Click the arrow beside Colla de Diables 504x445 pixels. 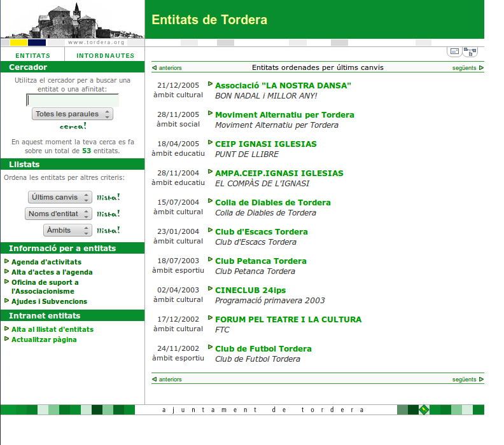(210, 201)
